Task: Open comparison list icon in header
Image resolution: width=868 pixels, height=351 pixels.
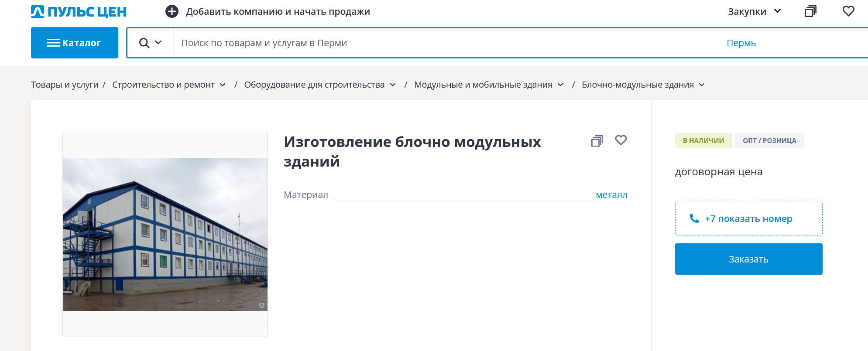Action: (x=810, y=11)
